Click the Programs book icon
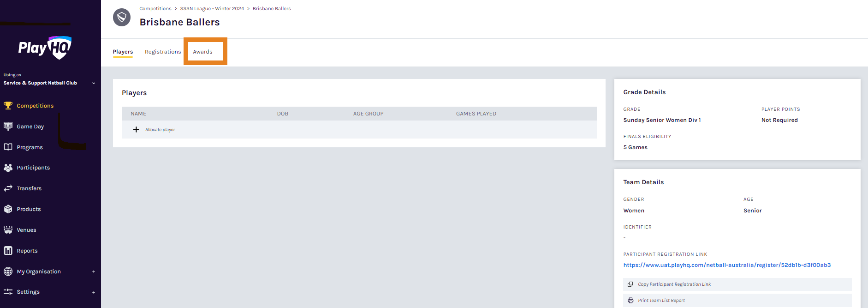Viewport: 868px width, 308px height. coord(8,147)
